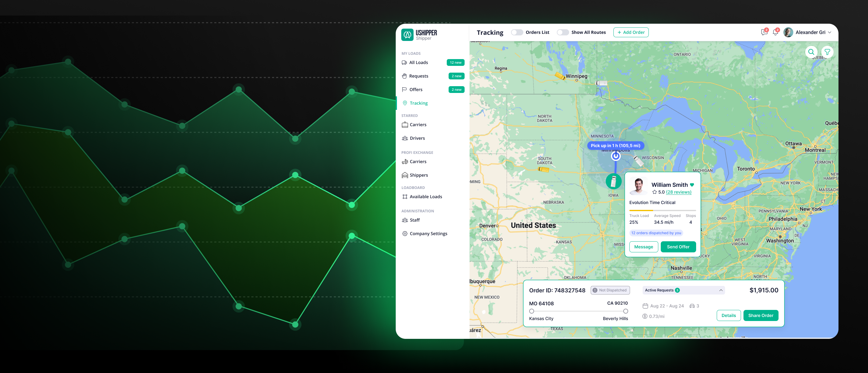This screenshot has width=868, height=373.
Task: Click the Kansas City to Beverly Hills route bar
Action: pos(578,311)
